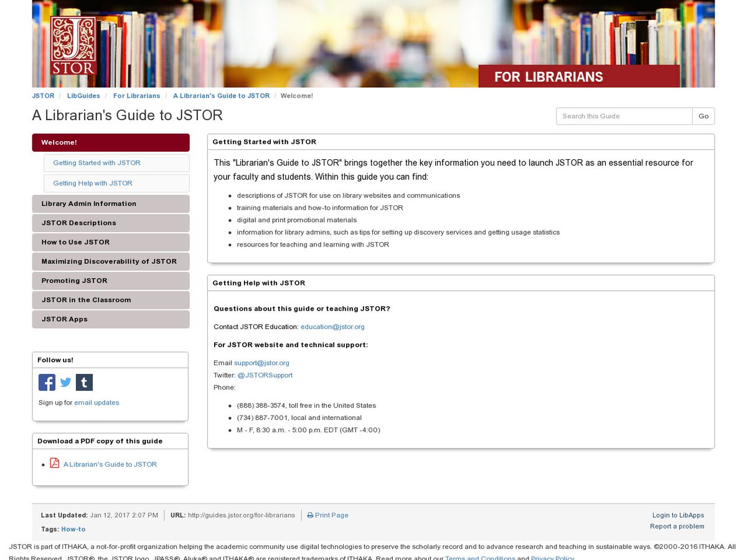Click the For Librarians breadcrumb link
The width and height of the screenshot is (747, 560).
[x=136, y=96]
